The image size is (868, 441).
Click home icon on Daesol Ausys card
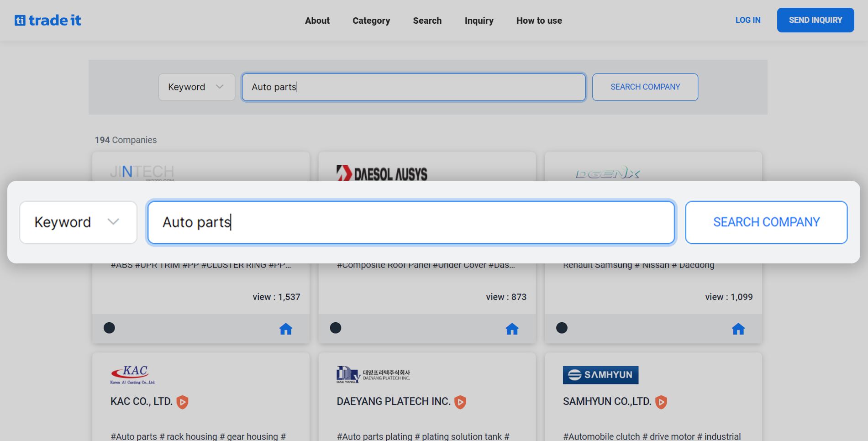[x=512, y=329]
